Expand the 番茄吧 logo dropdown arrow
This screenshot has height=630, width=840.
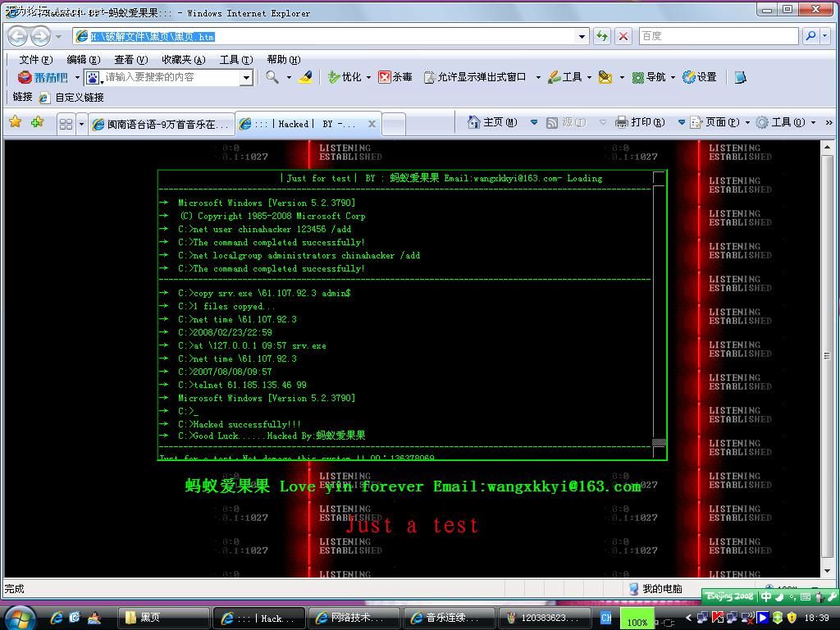(77, 78)
